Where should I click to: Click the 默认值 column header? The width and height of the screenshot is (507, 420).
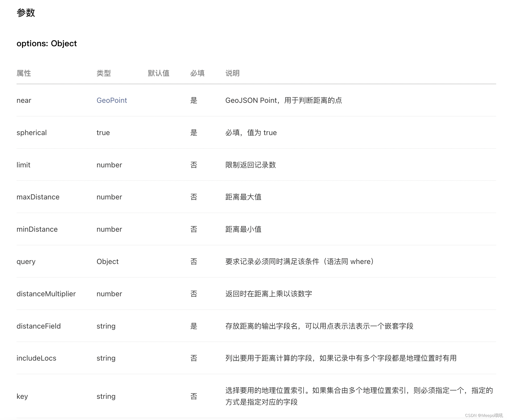(158, 73)
